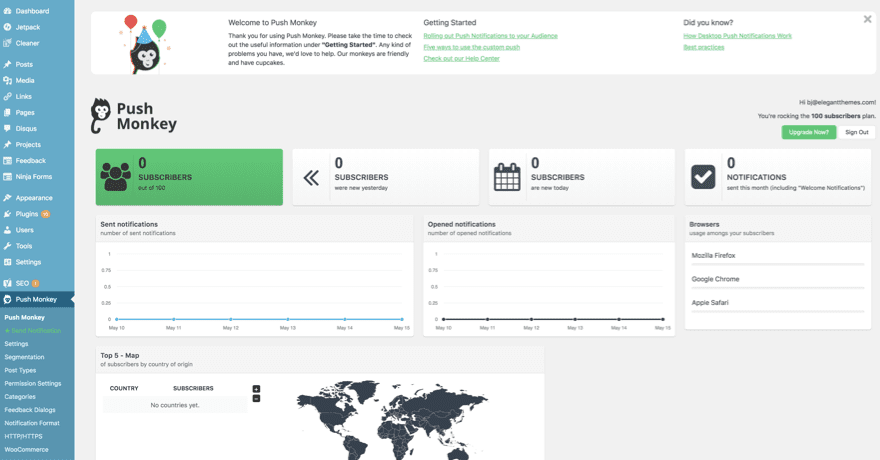Click the Sign Out button
This screenshot has width=880, height=460.
click(856, 132)
